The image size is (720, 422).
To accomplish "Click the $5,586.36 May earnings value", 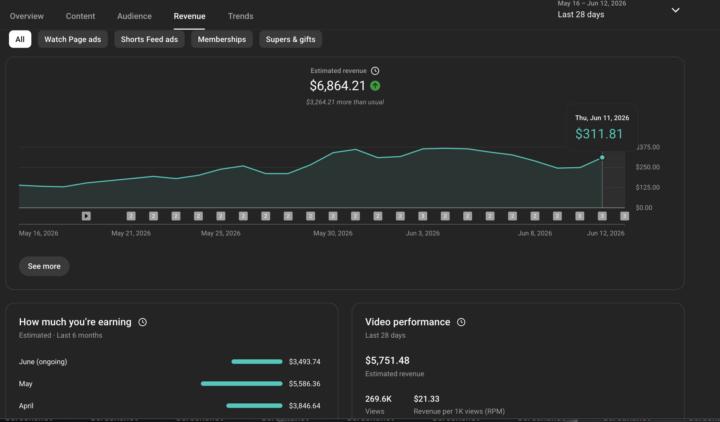I will (304, 384).
